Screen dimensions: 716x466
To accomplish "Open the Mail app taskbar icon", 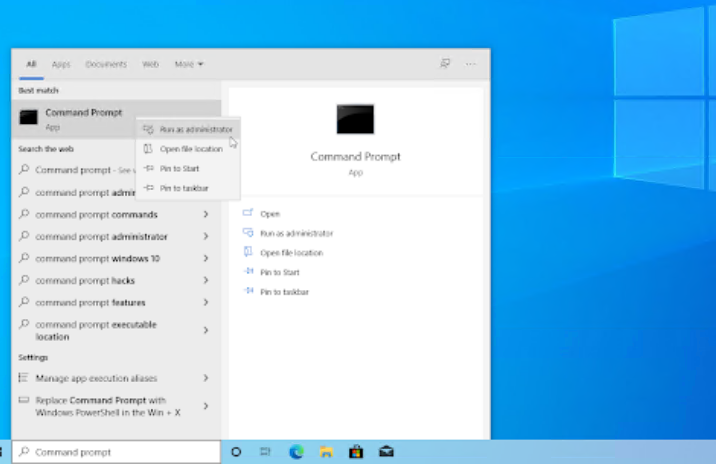I will (x=386, y=452).
